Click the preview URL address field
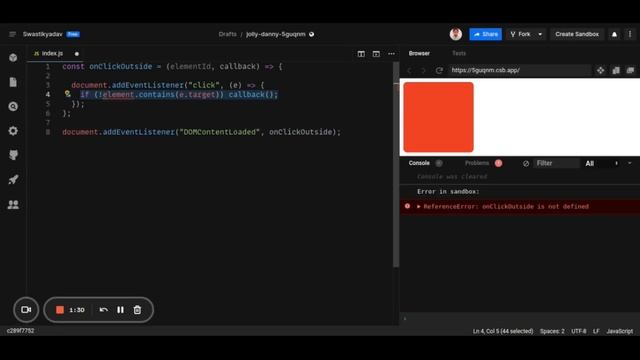This screenshot has height=360, width=640. point(519,70)
